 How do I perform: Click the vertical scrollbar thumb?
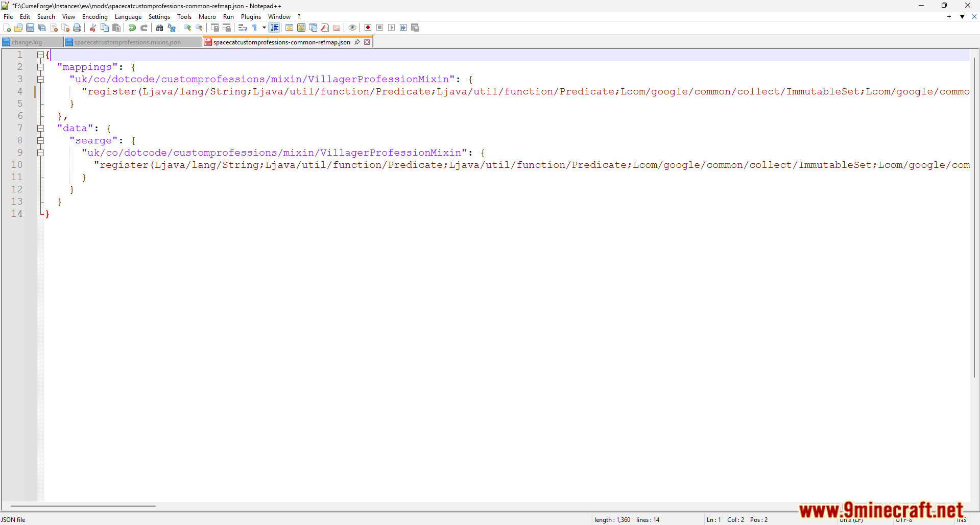click(x=974, y=217)
